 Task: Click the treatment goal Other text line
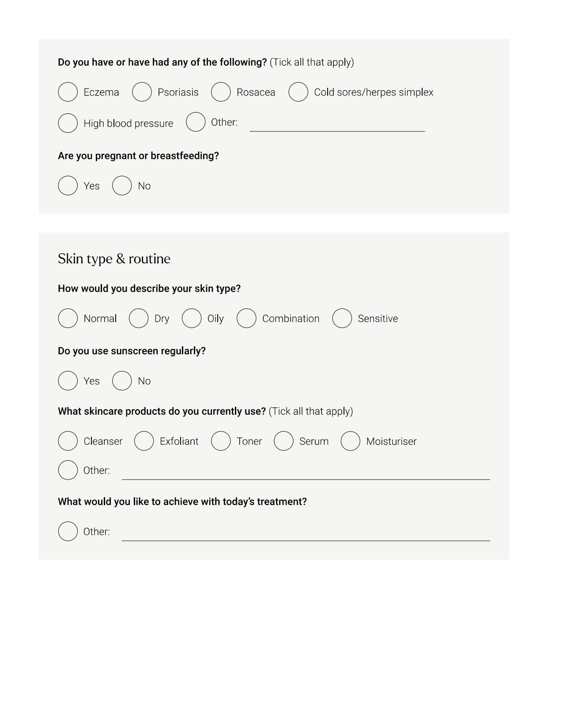point(306,535)
